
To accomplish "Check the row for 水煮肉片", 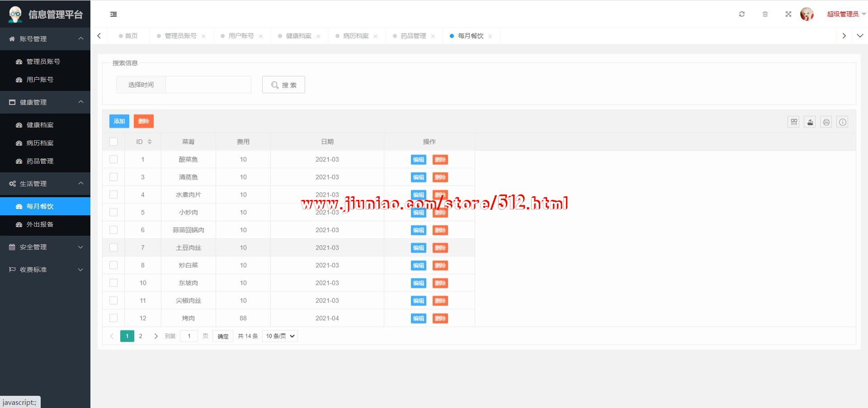I will 113,195.
